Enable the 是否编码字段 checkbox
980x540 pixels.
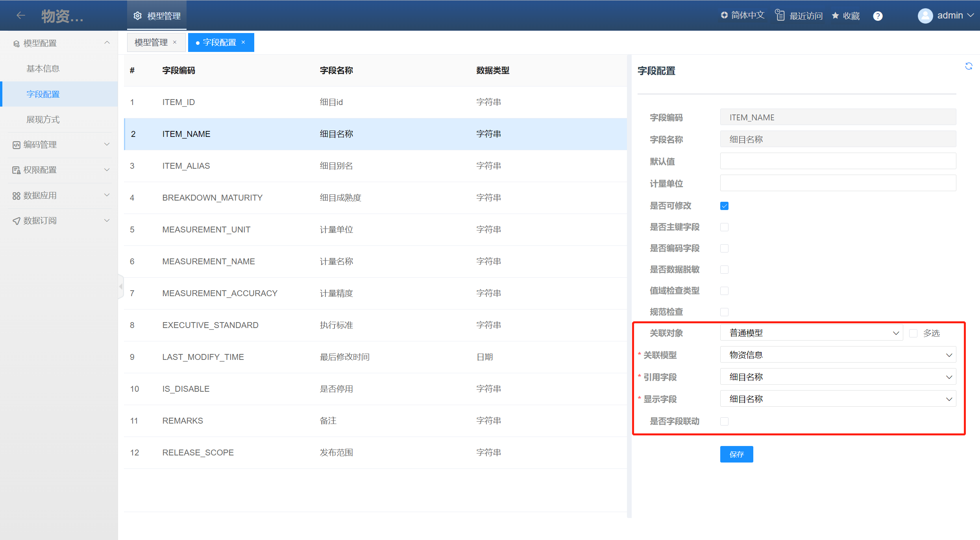(x=724, y=248)
